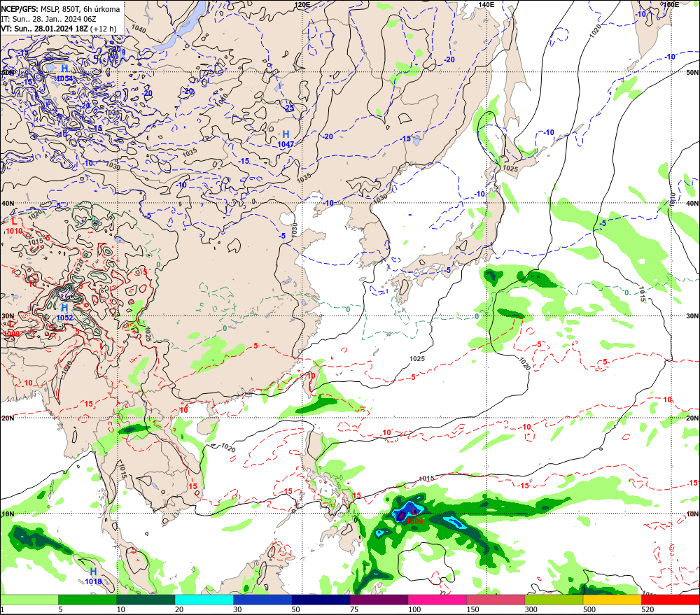This screenshot has width=700, height=615.
Task: Click the 30N label on right edge
Action: [x=692, y=316]
